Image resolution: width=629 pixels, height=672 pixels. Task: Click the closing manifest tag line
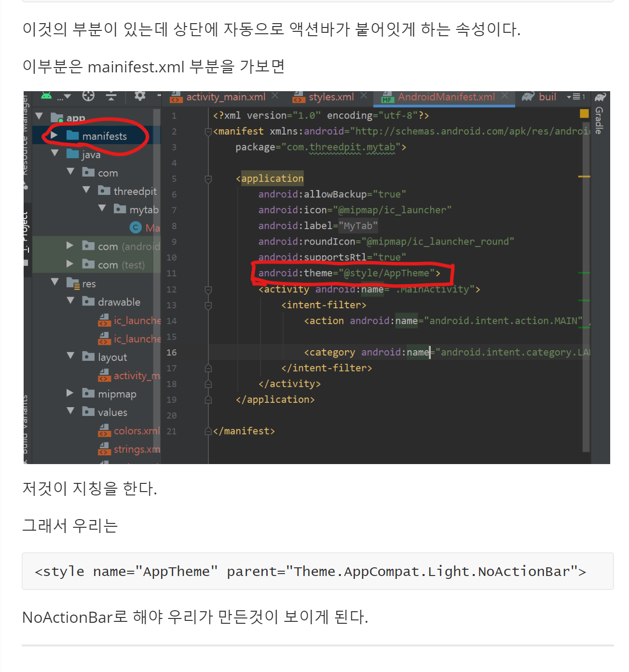pos(244,431)
